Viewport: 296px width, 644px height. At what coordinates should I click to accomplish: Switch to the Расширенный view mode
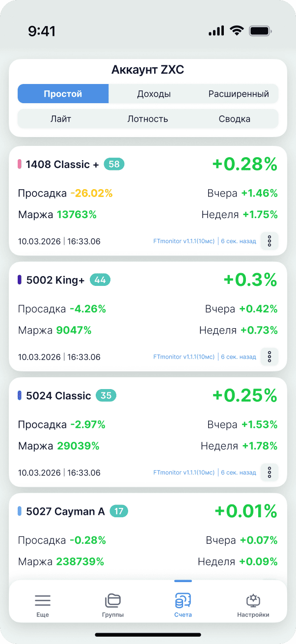click(x=239, y=94)
